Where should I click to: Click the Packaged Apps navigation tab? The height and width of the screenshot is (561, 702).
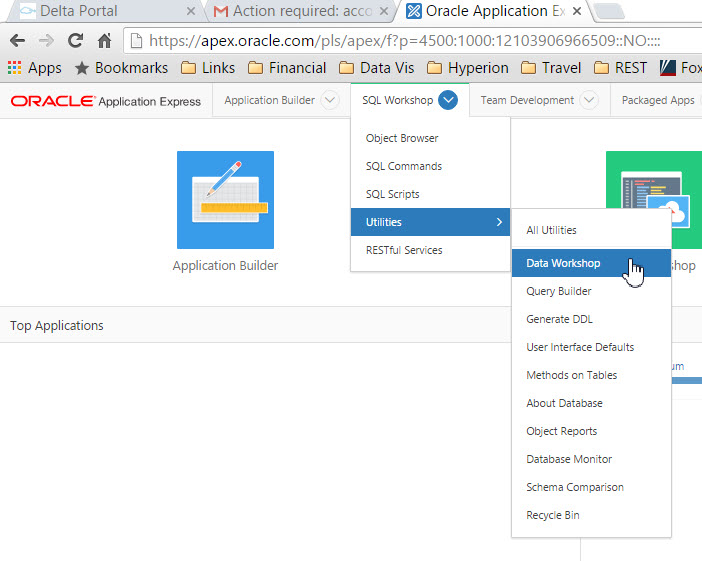[657, 100]
